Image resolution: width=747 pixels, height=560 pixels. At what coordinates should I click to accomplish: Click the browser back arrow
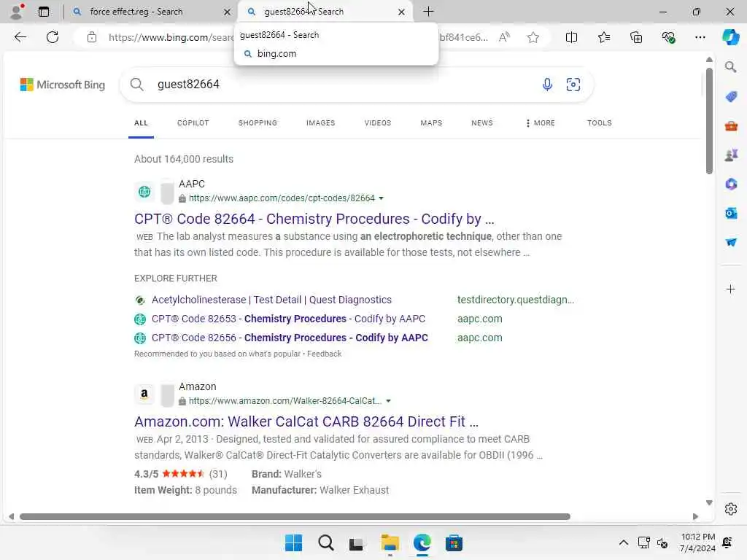20,37
